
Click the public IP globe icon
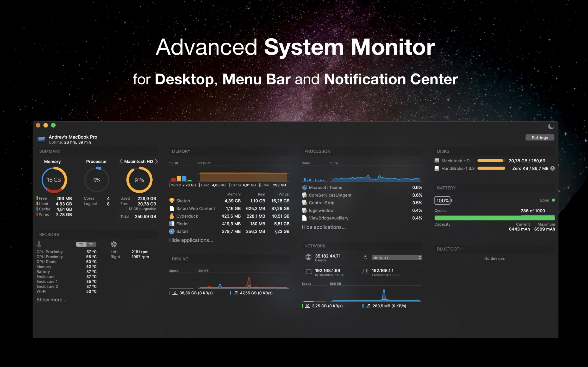pos(308,257)
